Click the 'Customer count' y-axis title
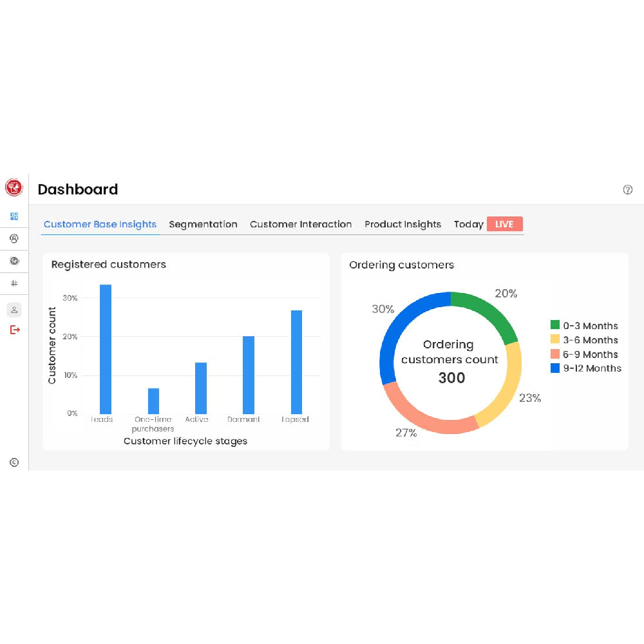Image resolution: width=644 pixels, height=644 pixels. [52, 345]
